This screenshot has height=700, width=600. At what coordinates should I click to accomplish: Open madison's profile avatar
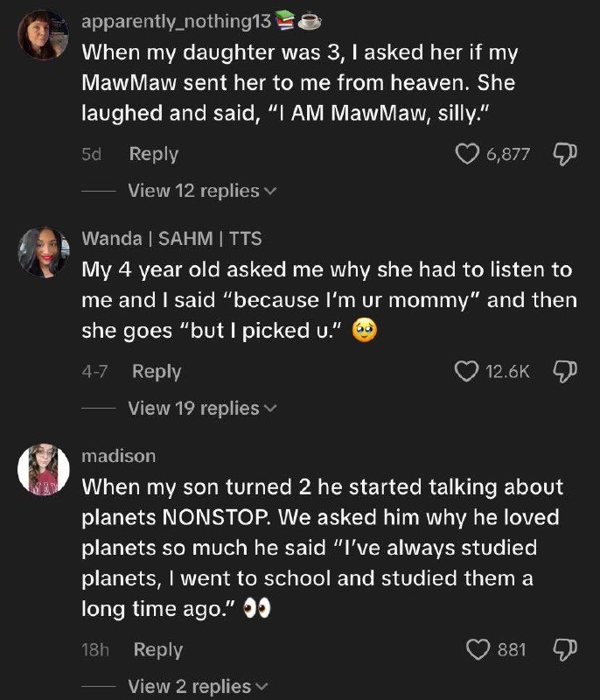click(43, 471)
